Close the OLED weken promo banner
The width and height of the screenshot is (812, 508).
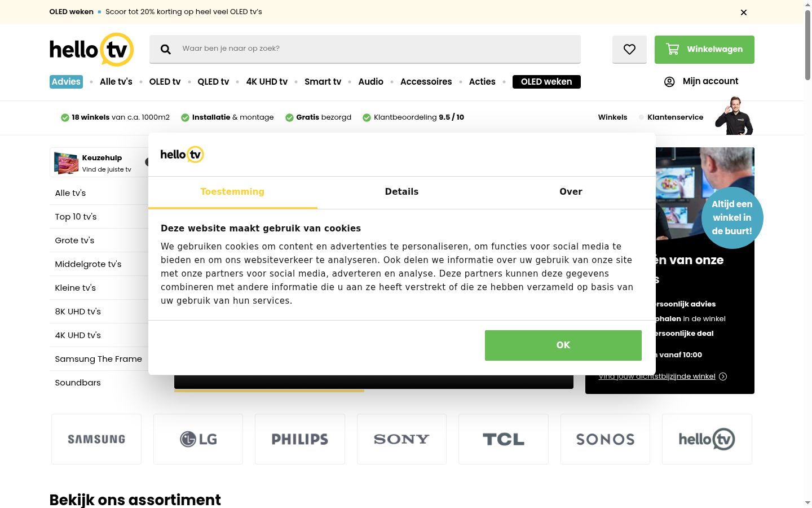click(x=744, y=12)
